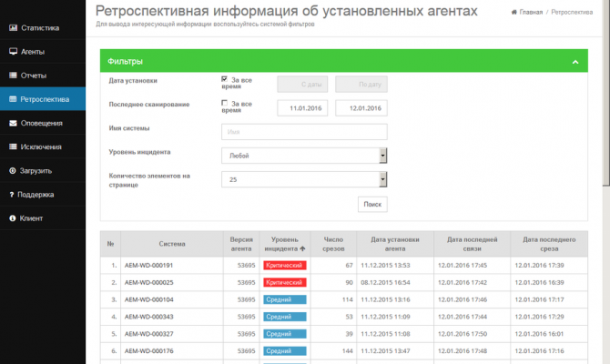Click the page's vertical scrollbar thumb

(606, 93)
